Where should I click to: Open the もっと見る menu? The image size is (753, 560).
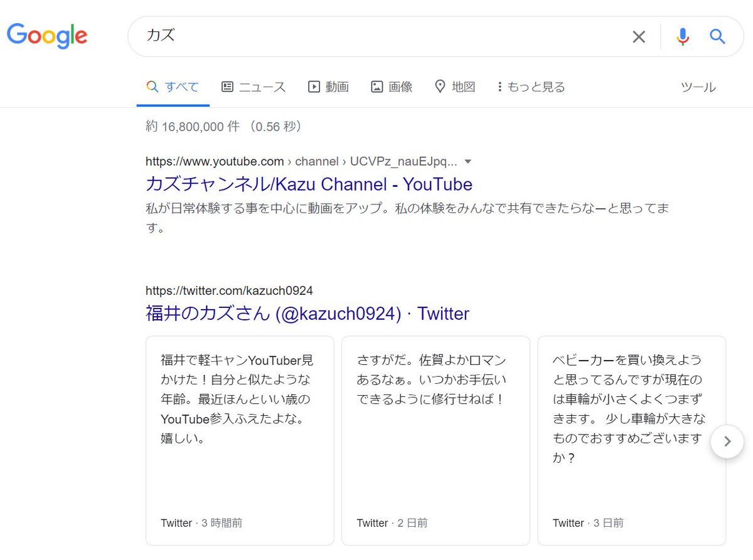[x=531, y=87]
